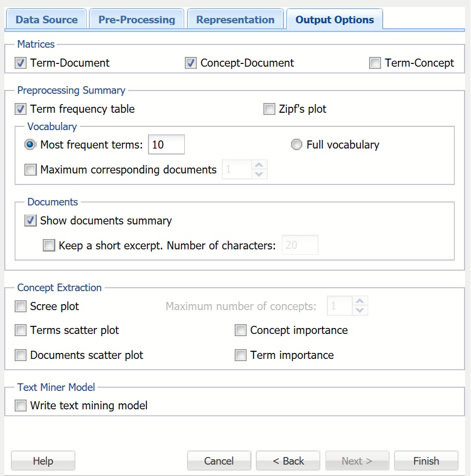Viewport: 471px width, 476px height.
Task: Uncheck Show documents summary
Action: 31,221
